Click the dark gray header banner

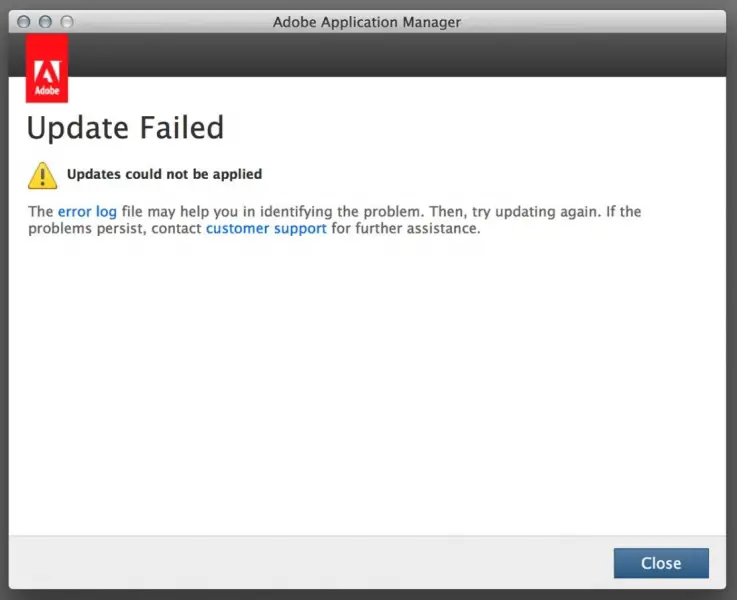[397, 55]
